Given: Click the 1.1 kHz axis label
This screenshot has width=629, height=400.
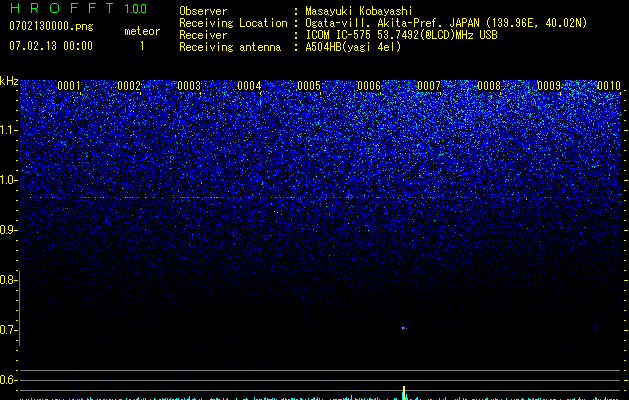Looking at the screenshot, I should pos(8,130).
